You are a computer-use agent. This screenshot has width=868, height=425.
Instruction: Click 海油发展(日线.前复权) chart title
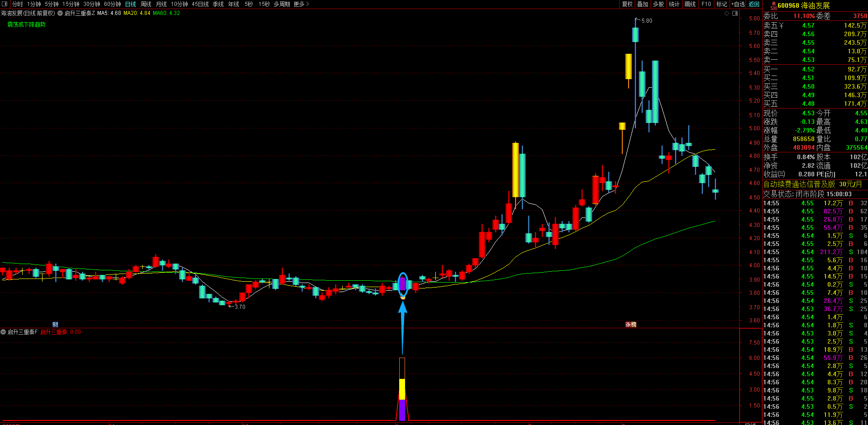pyautogui.click(x=28, y=13)
